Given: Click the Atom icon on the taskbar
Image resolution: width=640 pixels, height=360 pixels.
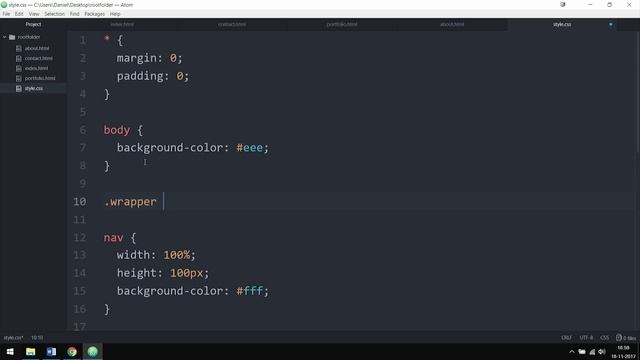Looking at the screenshot, I should point(93,351).
